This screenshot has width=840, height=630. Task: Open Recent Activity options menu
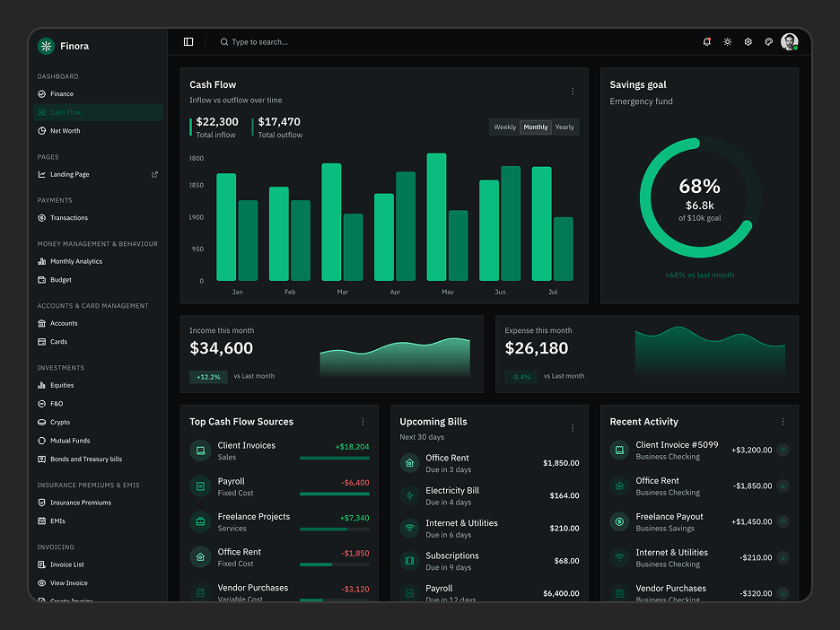pos(783,422)
